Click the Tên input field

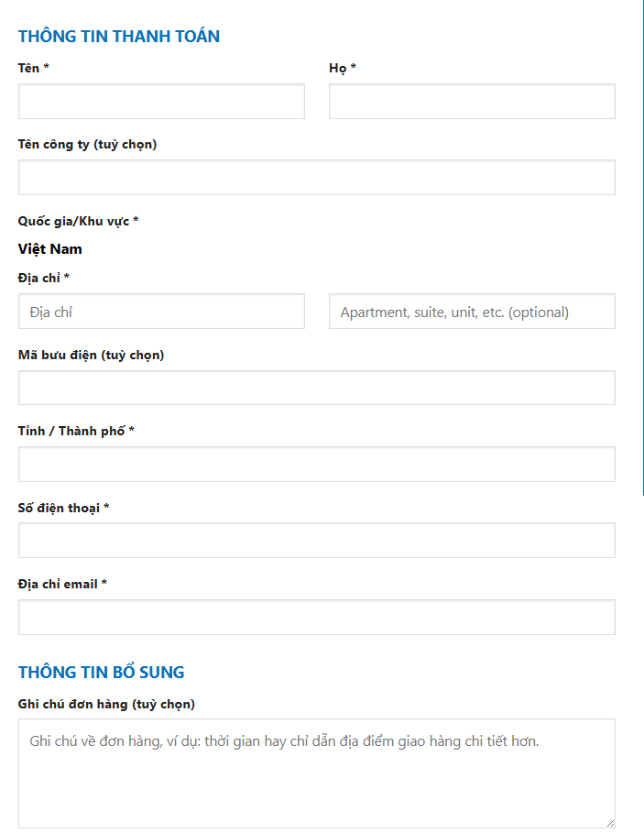(x=161, y=101)
